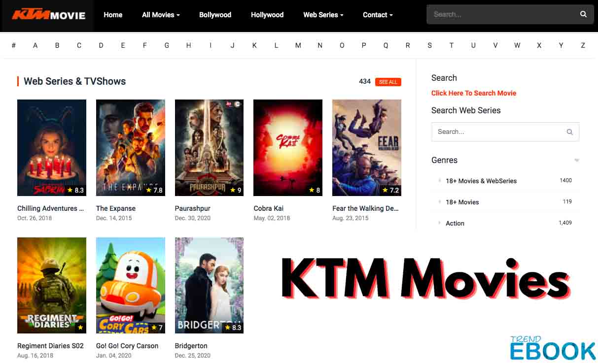This screenshot has height=364, width=598.
Task: Filter titles by letter G
Action: click(167, 45)
